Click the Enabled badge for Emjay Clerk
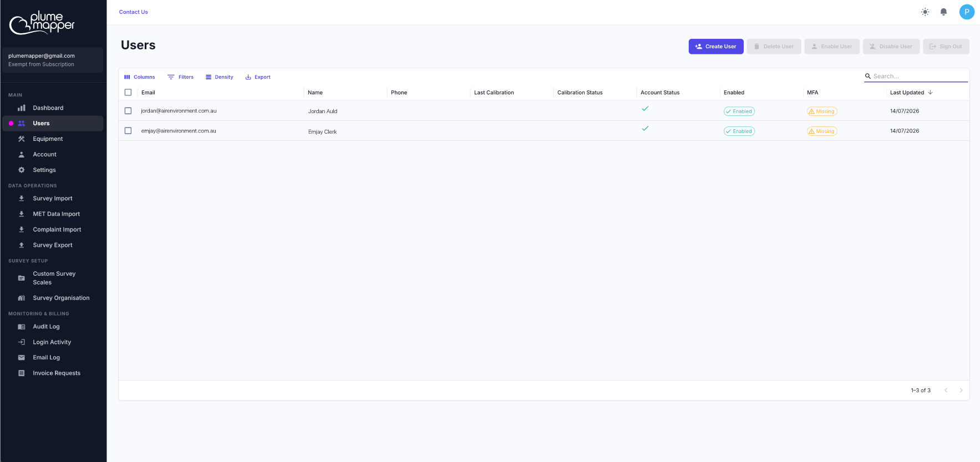This screenshot has width=980, height=462. (x=739, y=131)
